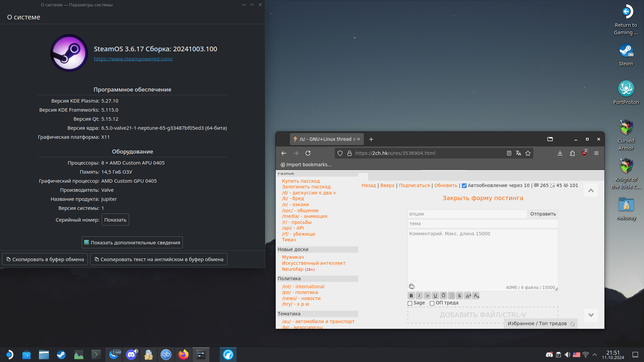Click Показать дополнительные сведения button
644x362 pixels.
[x=132, y=242]
